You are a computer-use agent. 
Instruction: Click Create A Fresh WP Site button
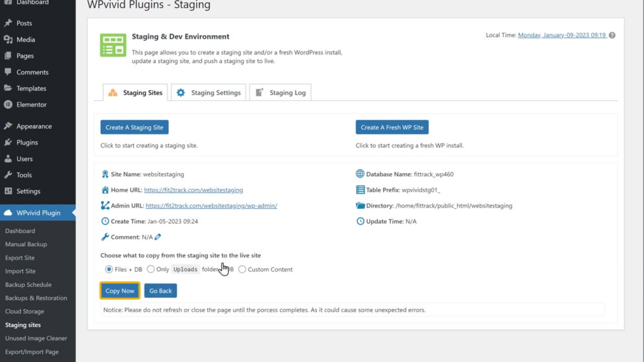392,127
